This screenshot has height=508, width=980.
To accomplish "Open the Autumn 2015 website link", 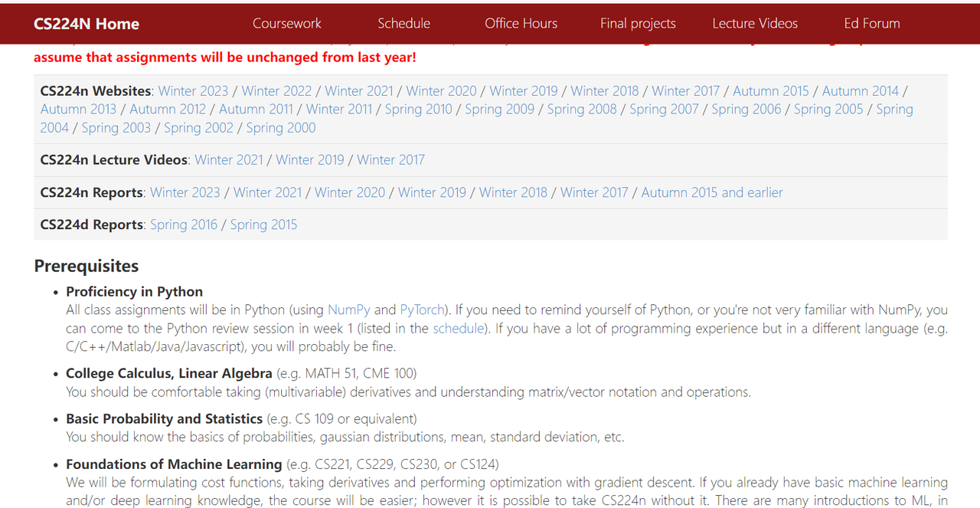I will point(770,91).
